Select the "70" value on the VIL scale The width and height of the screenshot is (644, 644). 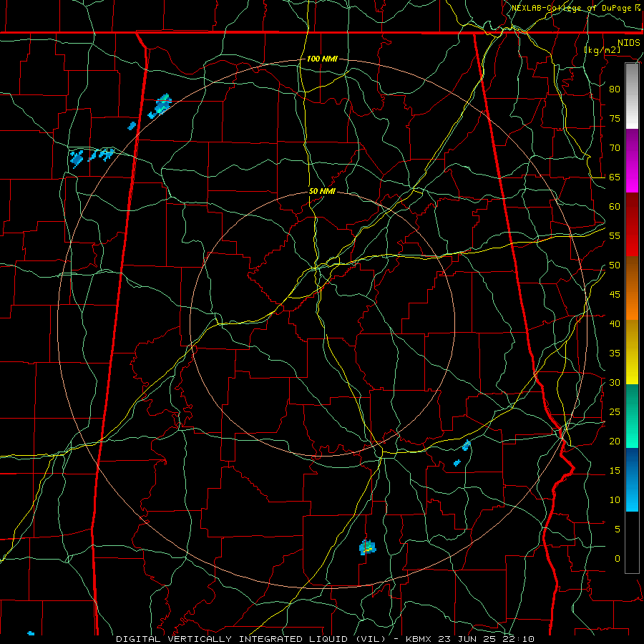coord(615,148)
